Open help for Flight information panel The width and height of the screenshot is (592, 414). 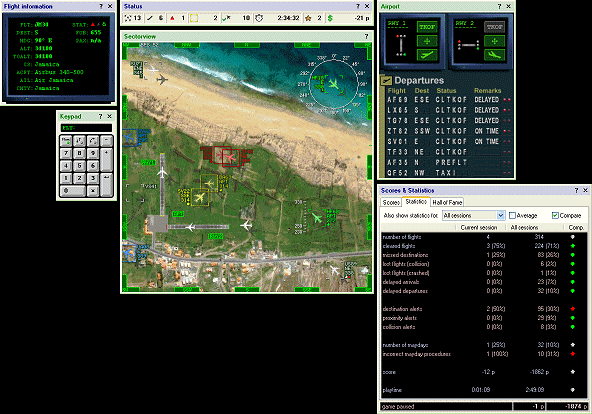point(101,6)
